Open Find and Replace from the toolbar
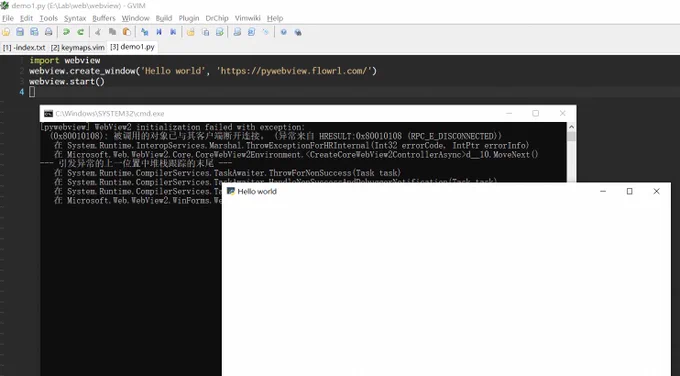Viewport: 680px width, 376px height. pyautogui.click(x=144, y=32)
